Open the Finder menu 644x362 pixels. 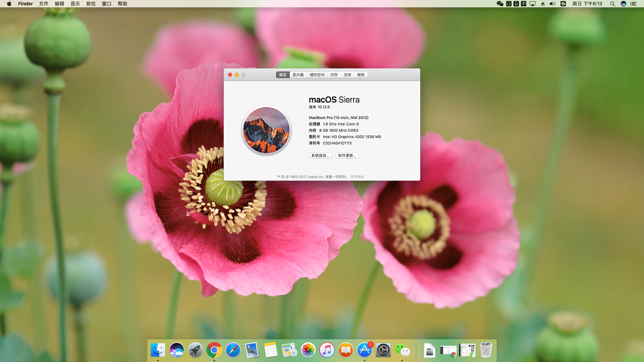[25, 4]
